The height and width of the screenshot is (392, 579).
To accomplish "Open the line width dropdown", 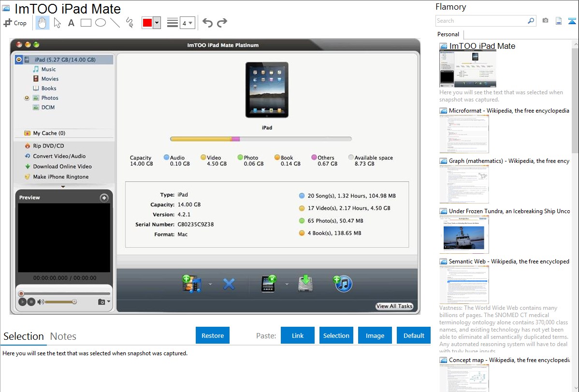I will [x=187, y=23].
